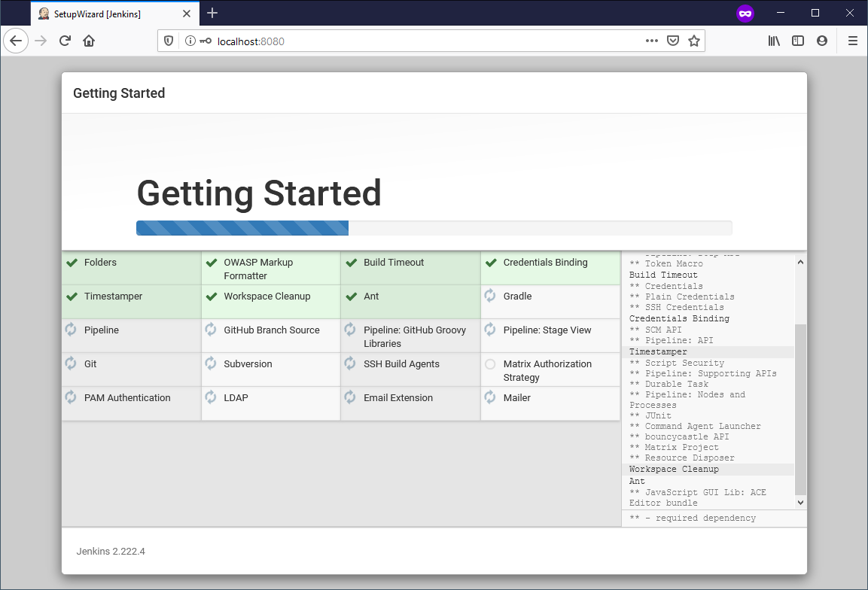Click the tracking protection shield icon
This screenshot has width=868, height=590.
pos(169,41)
